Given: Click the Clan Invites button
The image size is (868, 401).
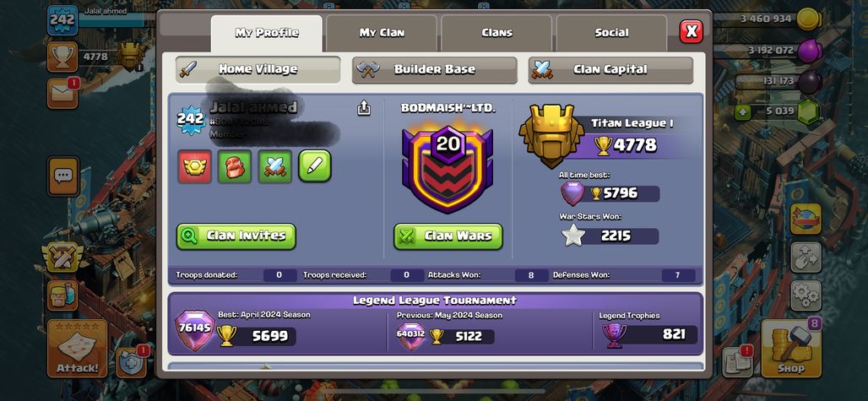Looking at the screenshot, I should (236, 236).
